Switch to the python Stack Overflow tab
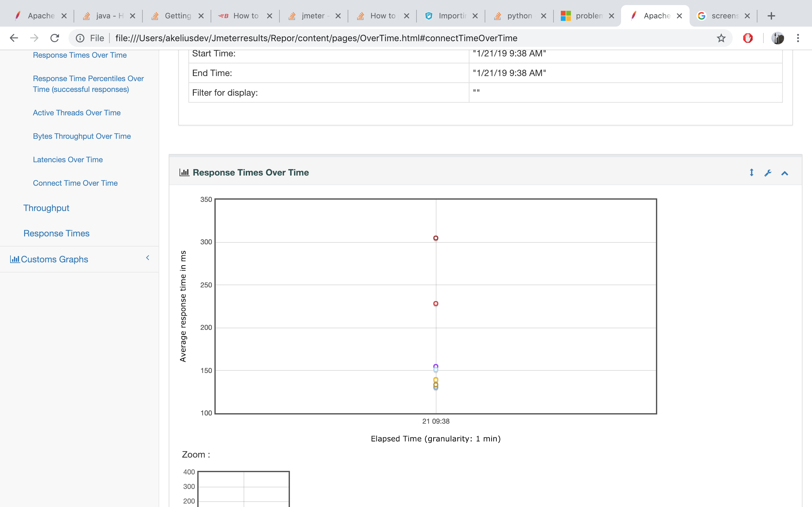Screen dimensions: 812x507 pos(519,16)
